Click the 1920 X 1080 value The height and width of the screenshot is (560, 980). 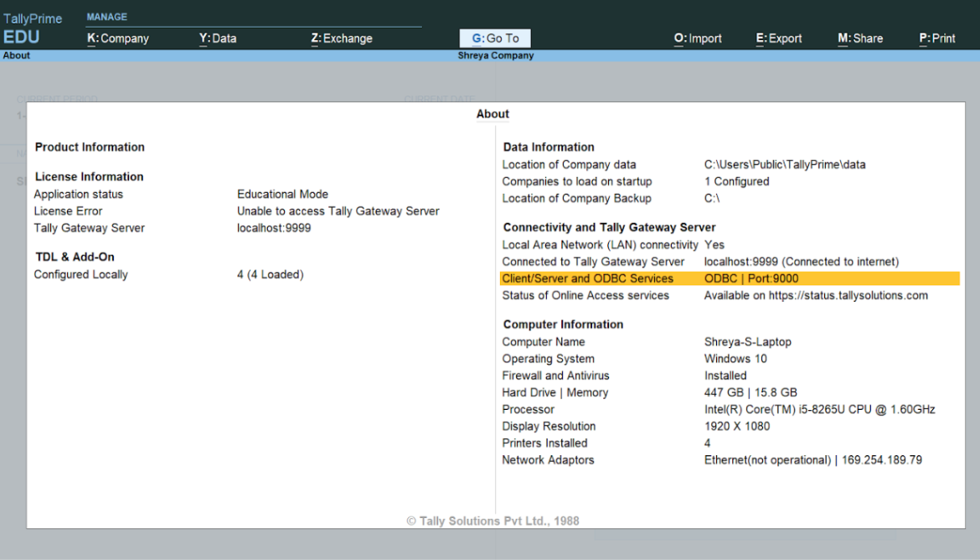click(737, 426)
